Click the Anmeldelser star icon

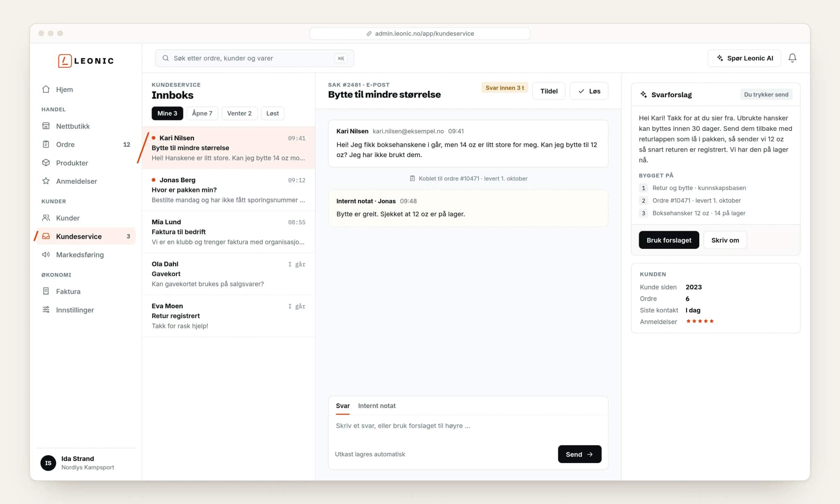[x=46, y=181]
